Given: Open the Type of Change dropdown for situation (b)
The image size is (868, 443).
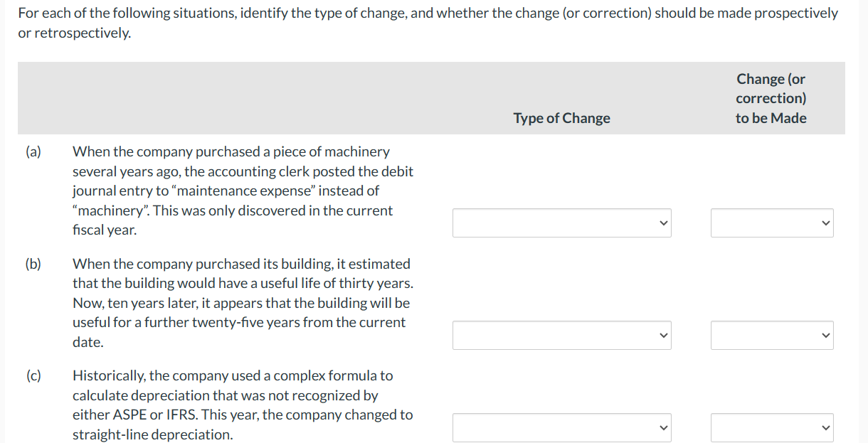Looking at the screenshot, I should click(561, 335).
